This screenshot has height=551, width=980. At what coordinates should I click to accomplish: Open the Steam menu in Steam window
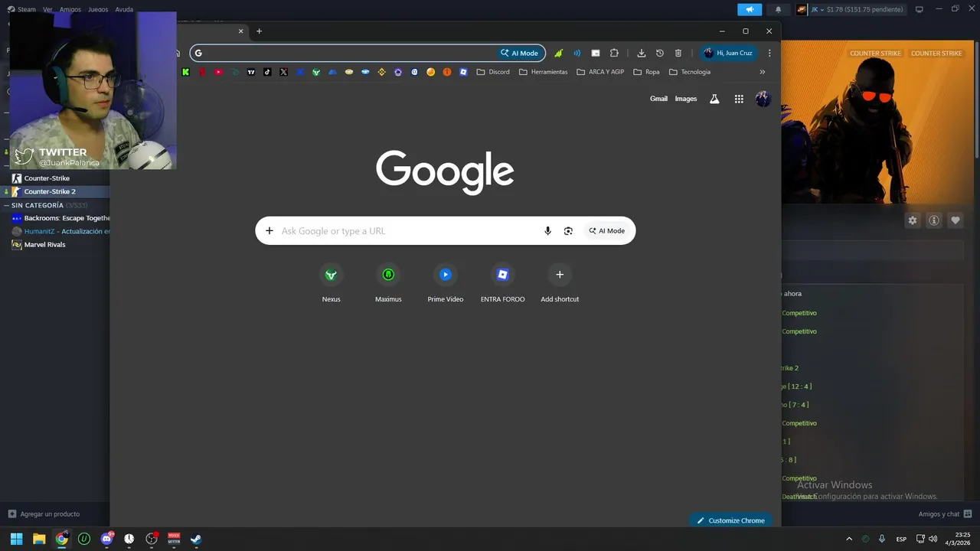tap(21, 9)
